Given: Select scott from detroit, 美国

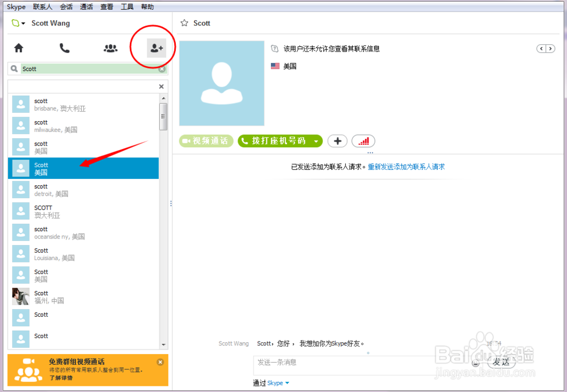Looking at the screenshot, I should pos(83,190).
